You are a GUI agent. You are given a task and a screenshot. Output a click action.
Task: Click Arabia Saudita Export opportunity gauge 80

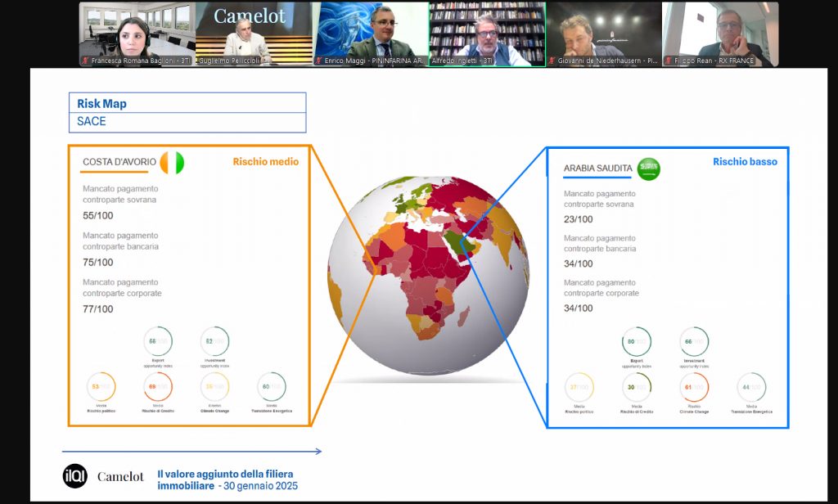pyautogui.click(x=637, y=341)
